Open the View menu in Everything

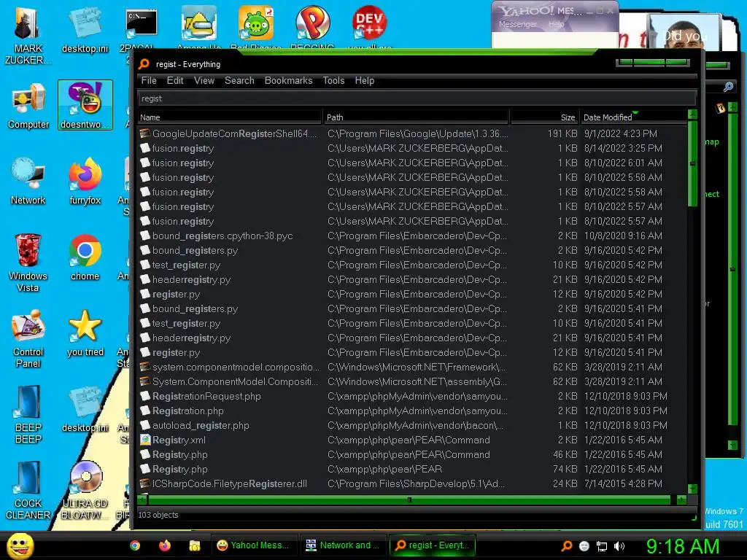click(204, 80)
